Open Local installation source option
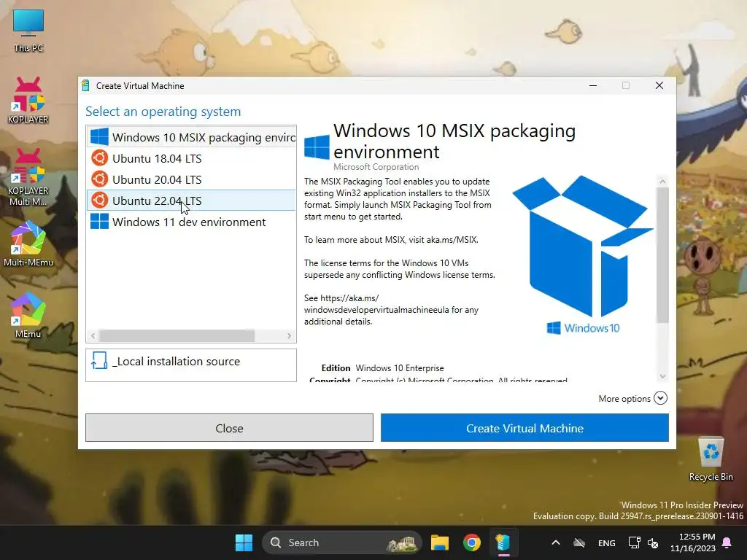 pos(191,365)
